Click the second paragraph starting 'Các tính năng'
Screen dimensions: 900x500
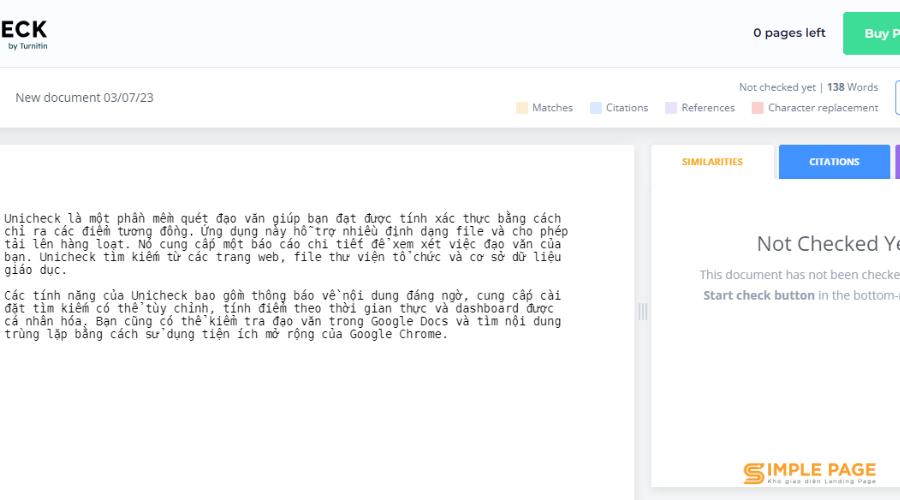pos(282,315)
